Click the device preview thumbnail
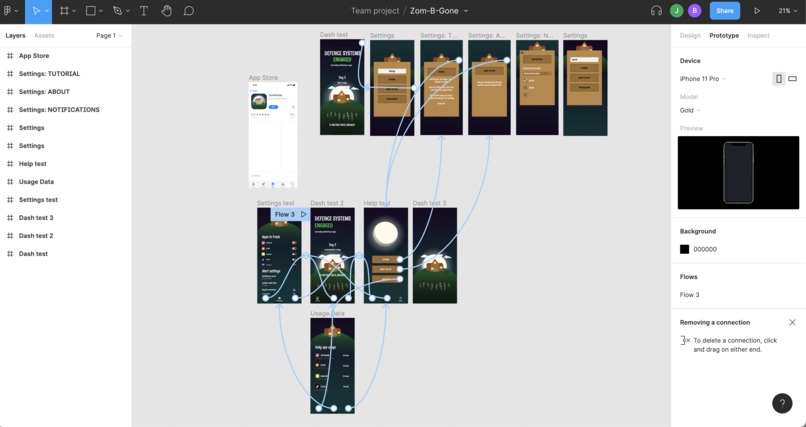Viewport: 806px width, 427px height. click(738, 173)
